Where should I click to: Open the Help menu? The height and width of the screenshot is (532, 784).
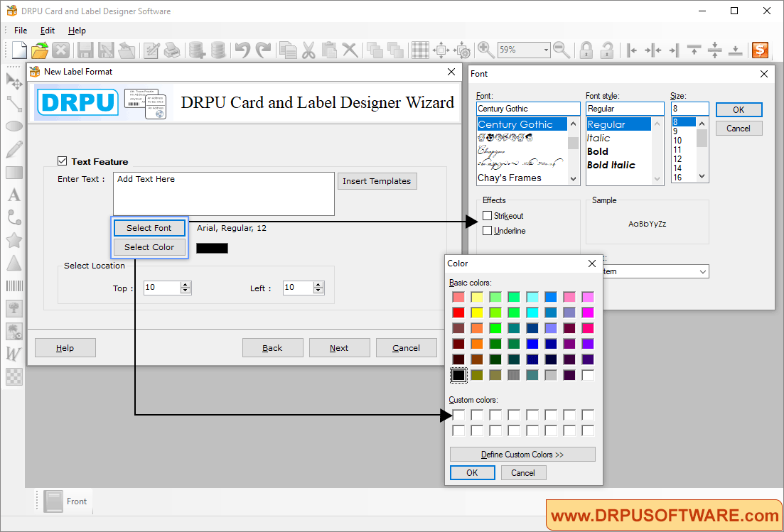click(x=77, y=31)
